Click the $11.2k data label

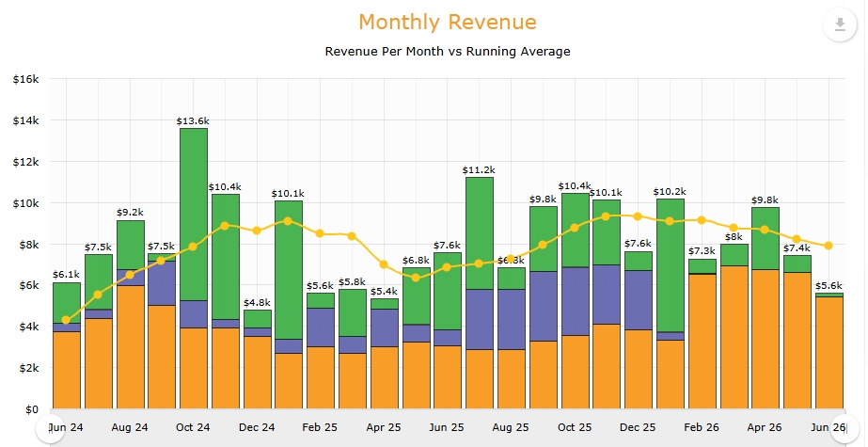coord(480,170)
